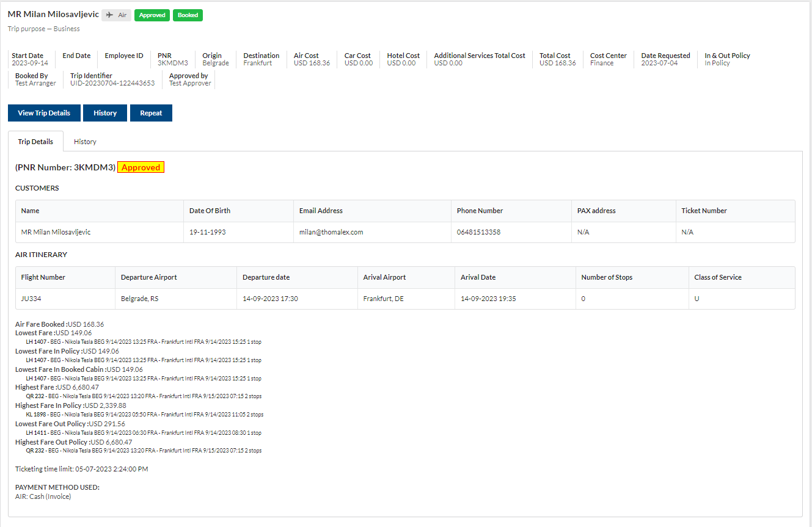Screen dimensions: 812x527
Task: Click Origin value Belgrade in the summary
Action: (216, 63)
